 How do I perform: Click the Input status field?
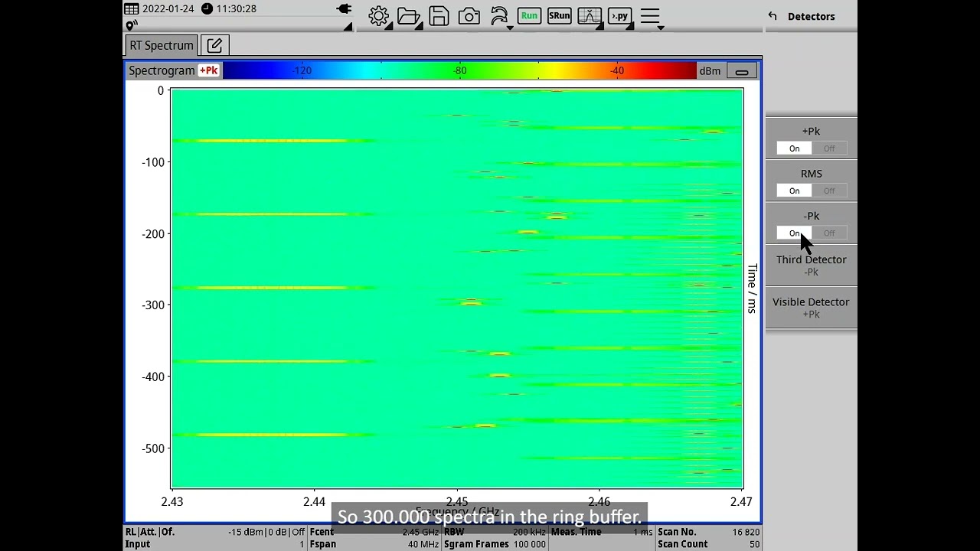click(x=215, y=544)
